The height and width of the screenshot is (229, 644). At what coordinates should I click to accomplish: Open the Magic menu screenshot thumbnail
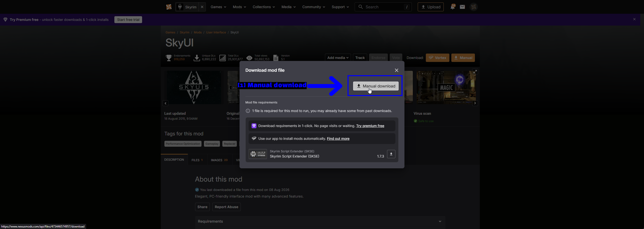pyautogui.click(x=446, y=87)
